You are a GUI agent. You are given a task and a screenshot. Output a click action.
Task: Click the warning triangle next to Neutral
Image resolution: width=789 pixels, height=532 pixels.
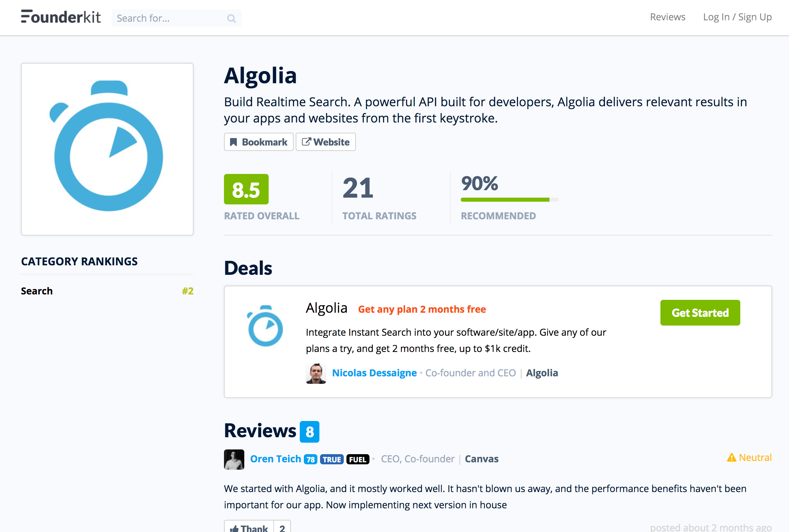click(x=732, y=457)
